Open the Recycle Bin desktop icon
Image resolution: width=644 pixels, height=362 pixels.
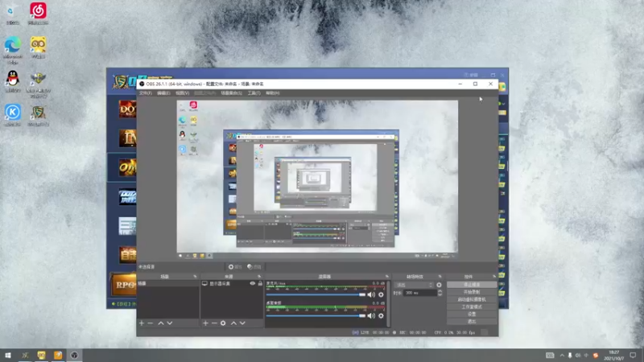tap(13, 14)
